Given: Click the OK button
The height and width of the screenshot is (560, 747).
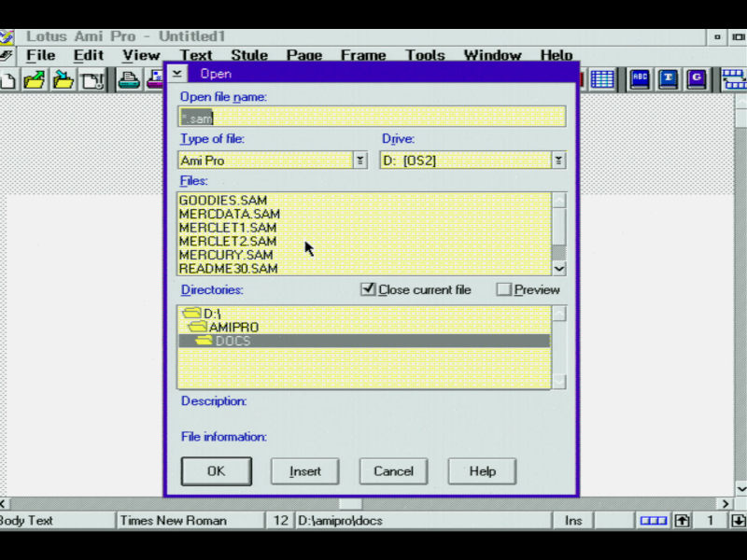Looking at the screenshot, I should pos(217,471).
